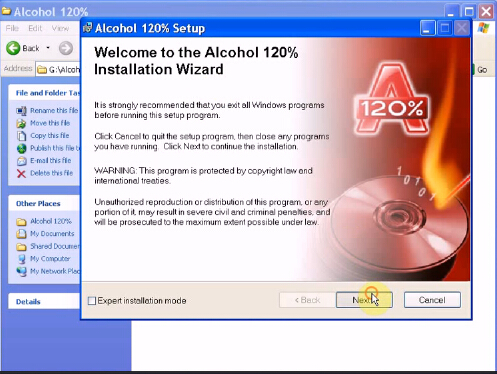The height and width of the screenshot is (374, 497).
Task: Enable Expert installation mode checkbox
Action: (92, 301)
